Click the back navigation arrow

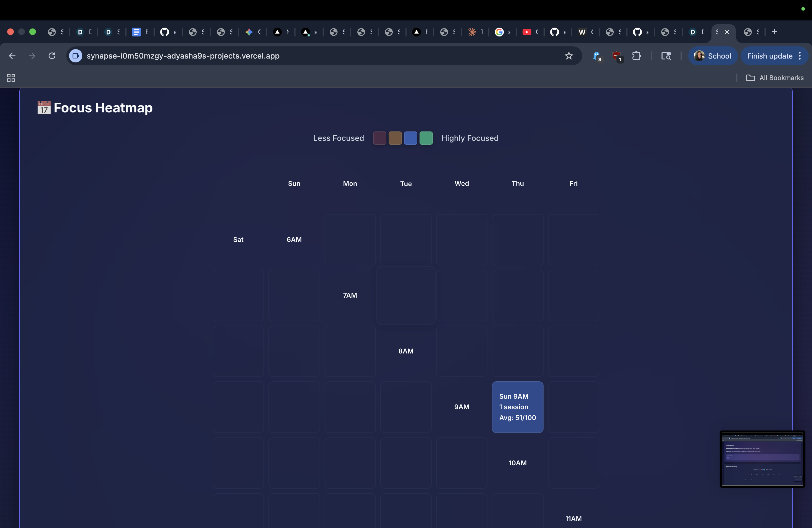pyautogui.click(x=12, y=56)
